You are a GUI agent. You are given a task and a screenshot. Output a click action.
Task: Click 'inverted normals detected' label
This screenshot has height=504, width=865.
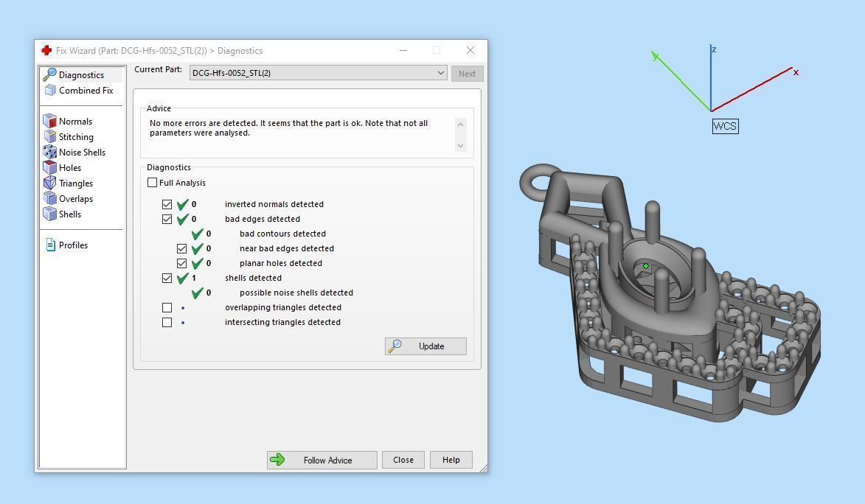pyautogui.click(x=274, y=204)
